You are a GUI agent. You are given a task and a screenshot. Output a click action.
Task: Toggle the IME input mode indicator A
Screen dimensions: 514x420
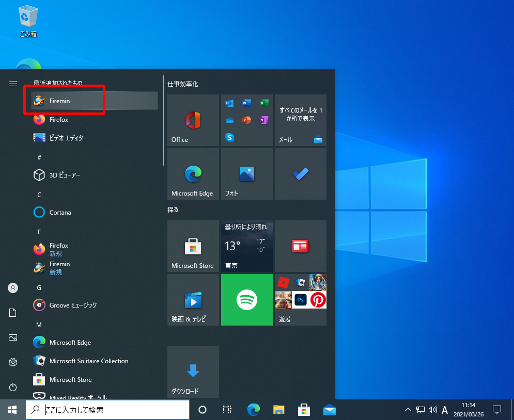[444, 410]
